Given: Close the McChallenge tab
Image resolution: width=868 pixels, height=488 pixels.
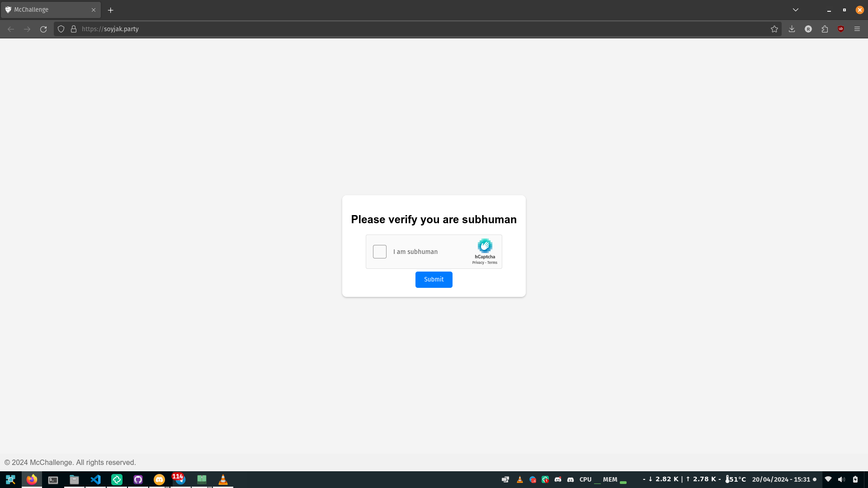Looking at the screenshot, I should pyautogui.click(x=94, y=10).
